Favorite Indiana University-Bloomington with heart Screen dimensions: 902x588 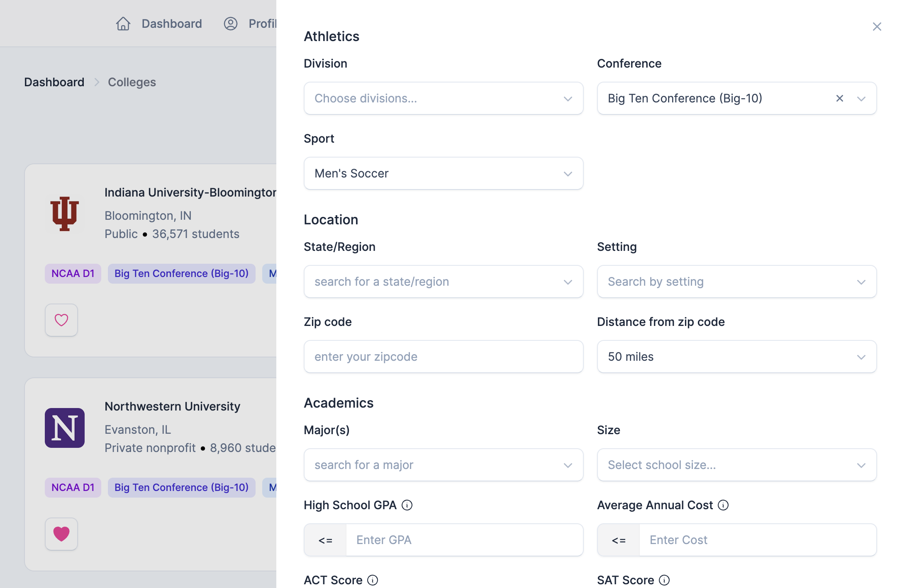pos(61,320)
